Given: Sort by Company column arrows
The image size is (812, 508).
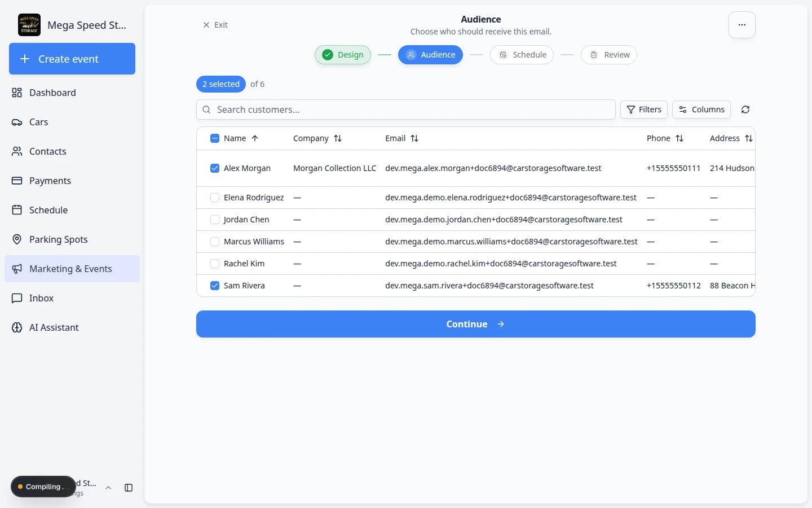Looking at the screenshot, I should pyautogui.click(x=338, y=138).
